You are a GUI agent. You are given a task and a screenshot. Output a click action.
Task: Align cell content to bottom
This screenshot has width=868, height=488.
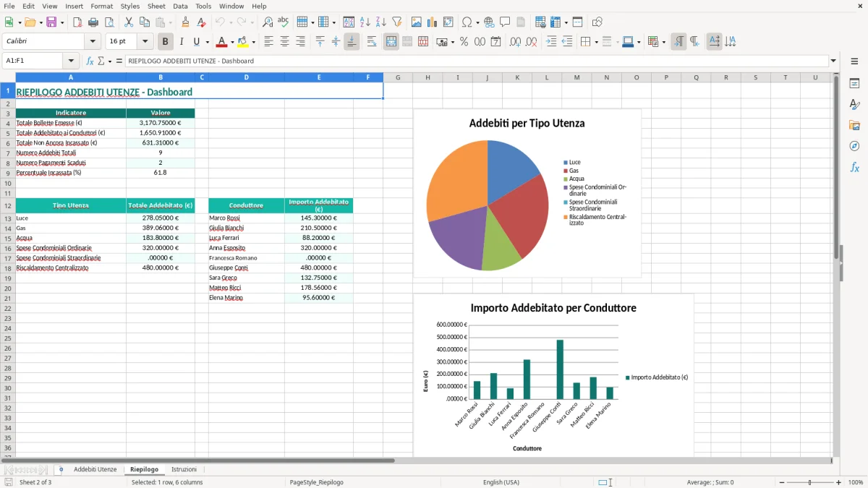point(352,42)
